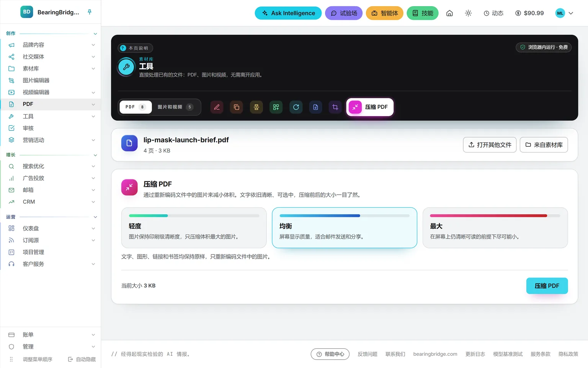The height and width of the screenshot is (368, 588).
Task: Click the 压缩 PDF action button
Action: [x=547, y=286]
